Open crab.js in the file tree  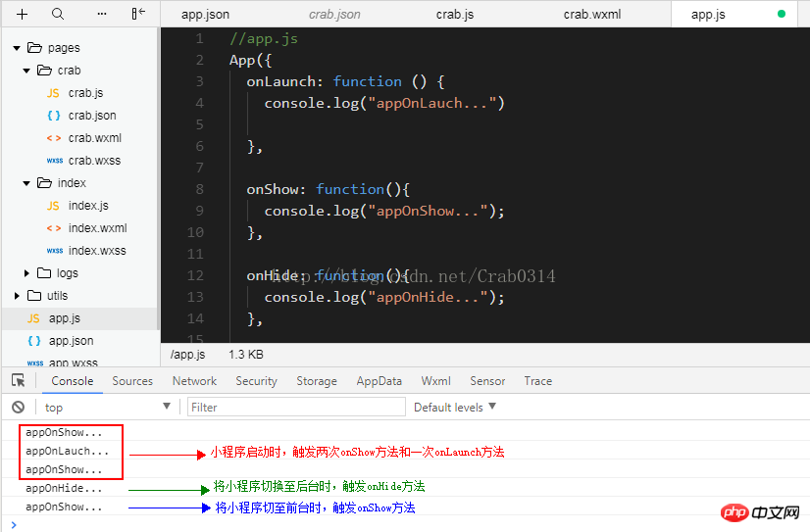85,93
